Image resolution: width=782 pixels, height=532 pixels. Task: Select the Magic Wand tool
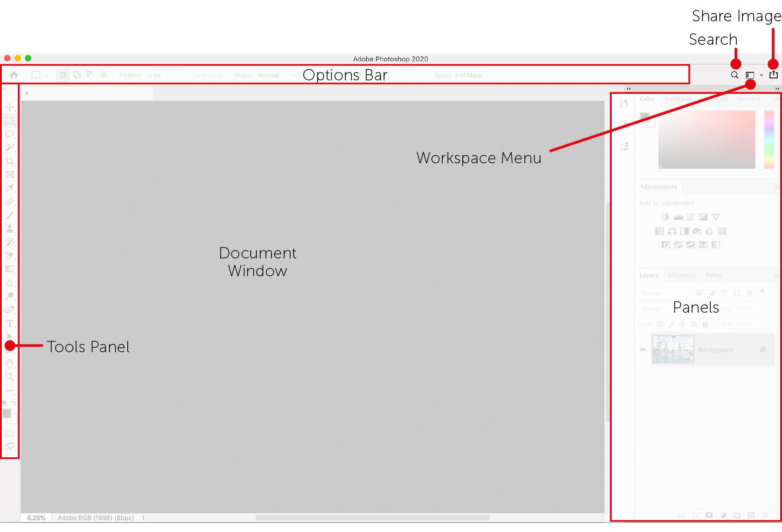pos(10,148)
